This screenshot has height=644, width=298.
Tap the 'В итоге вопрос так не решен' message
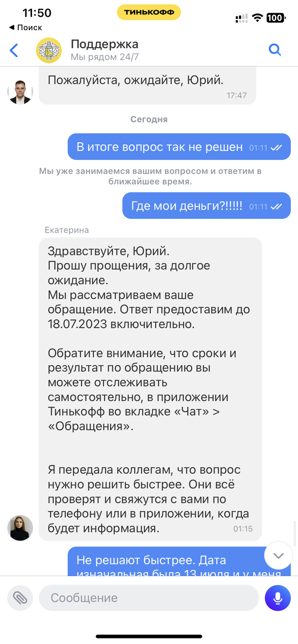click(179, 147)
